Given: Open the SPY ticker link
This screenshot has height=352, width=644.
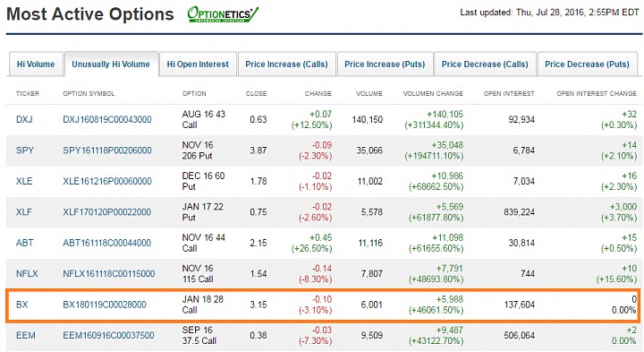Looking at the screenshot, I should click(25, 150).
